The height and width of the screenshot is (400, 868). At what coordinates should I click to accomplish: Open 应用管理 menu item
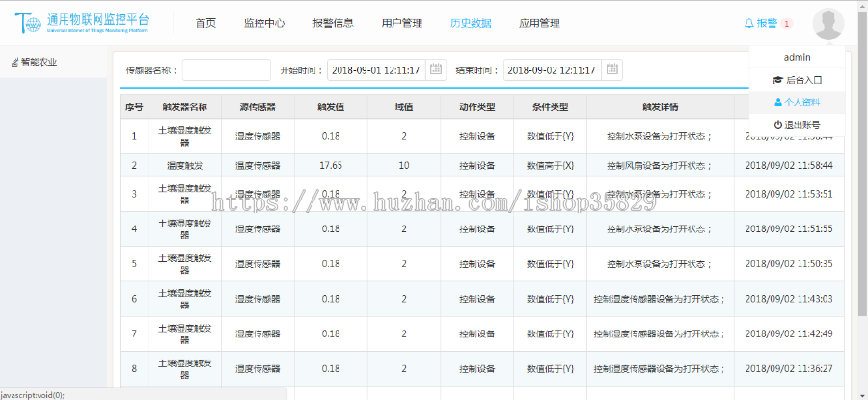(539, 23)
